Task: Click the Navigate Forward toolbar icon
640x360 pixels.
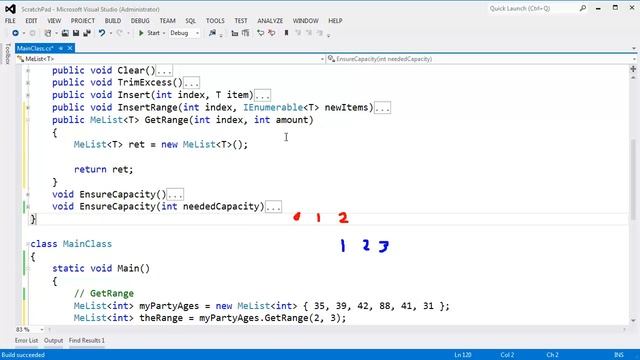Action: (33, 33)
